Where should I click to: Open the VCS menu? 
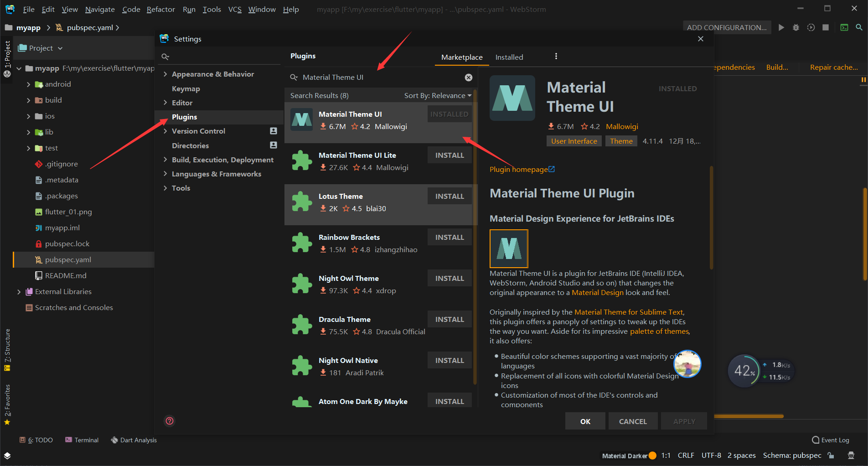coord(235,9)
